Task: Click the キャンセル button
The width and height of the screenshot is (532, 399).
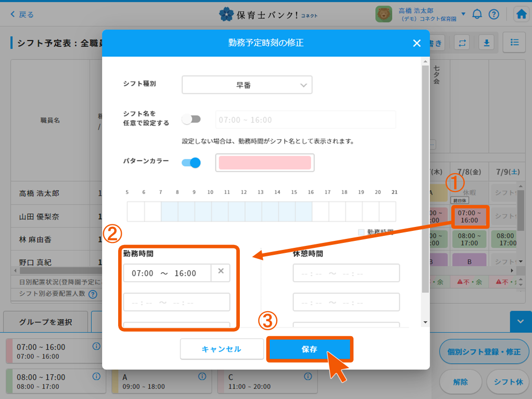Action: tap(221, 349)
